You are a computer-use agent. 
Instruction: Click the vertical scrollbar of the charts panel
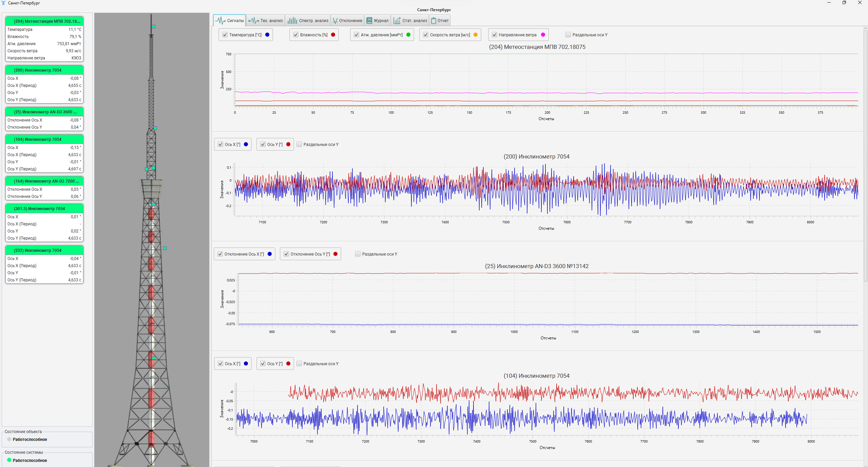(x=865, y=156)
